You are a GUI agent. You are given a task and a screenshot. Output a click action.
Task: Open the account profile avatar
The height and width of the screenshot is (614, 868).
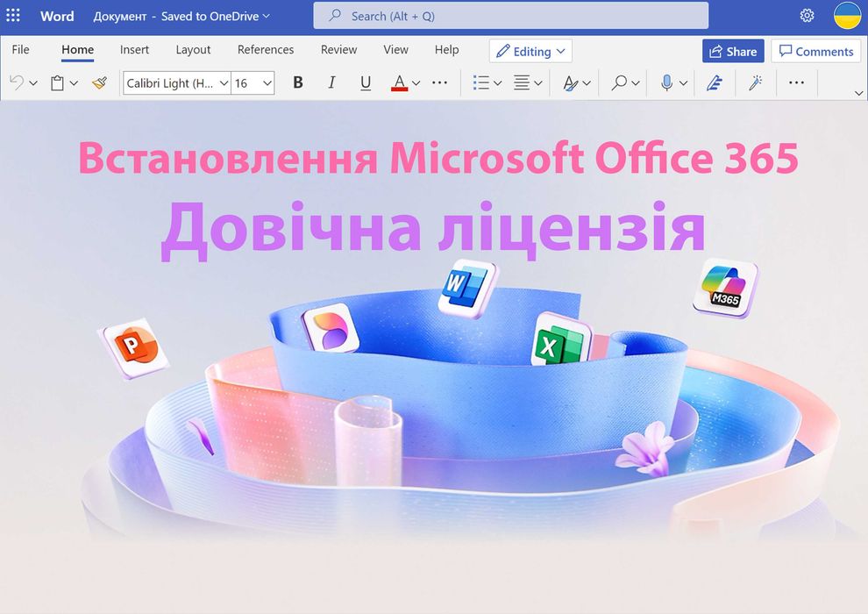point(848,15)
